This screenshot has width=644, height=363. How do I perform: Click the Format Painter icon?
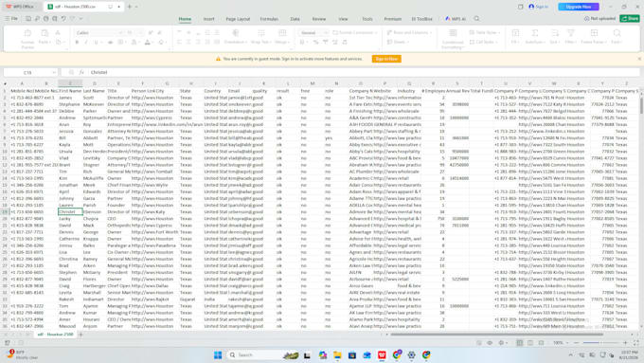27,33
